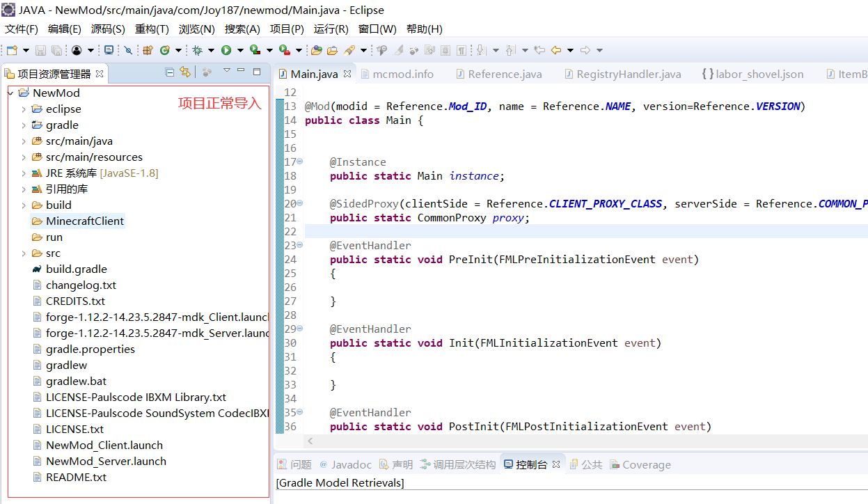Open the project explorer View Menu triangle

pos(226,71)
